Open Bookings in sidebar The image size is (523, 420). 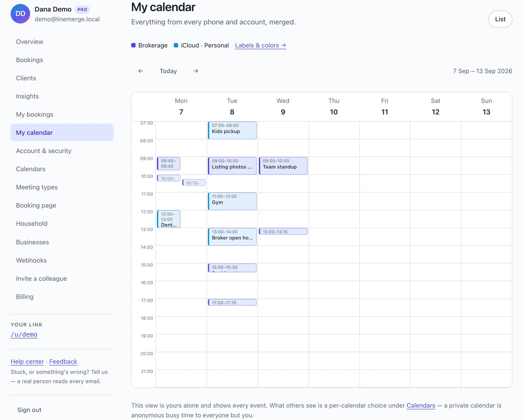coord(62,60)
